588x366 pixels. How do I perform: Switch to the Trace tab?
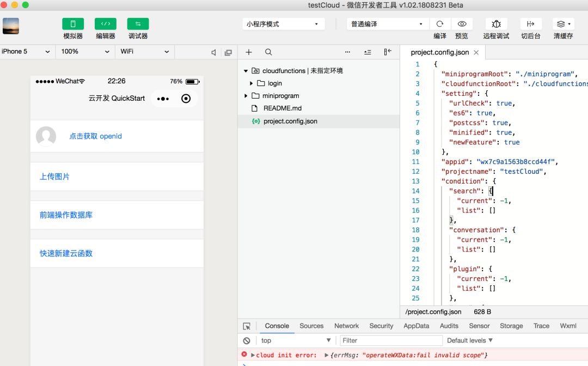pyautogui.click(x=541, y=326)
